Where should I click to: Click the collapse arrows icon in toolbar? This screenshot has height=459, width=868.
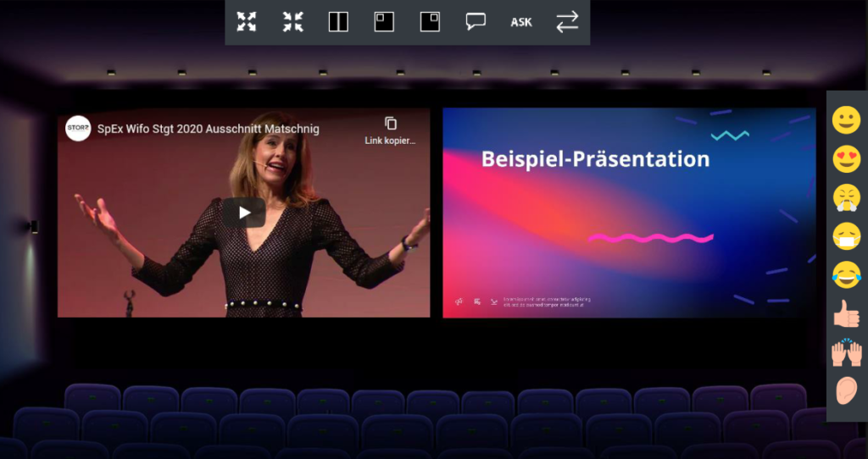(x=292, y=22)
